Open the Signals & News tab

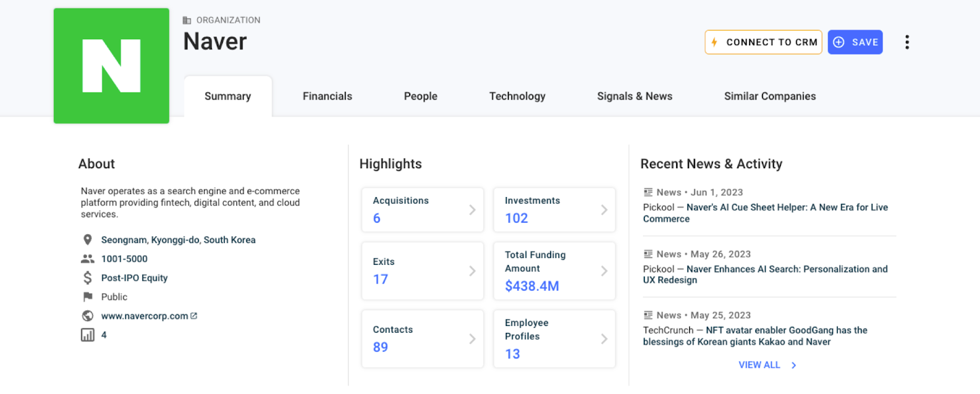[635, 96]
